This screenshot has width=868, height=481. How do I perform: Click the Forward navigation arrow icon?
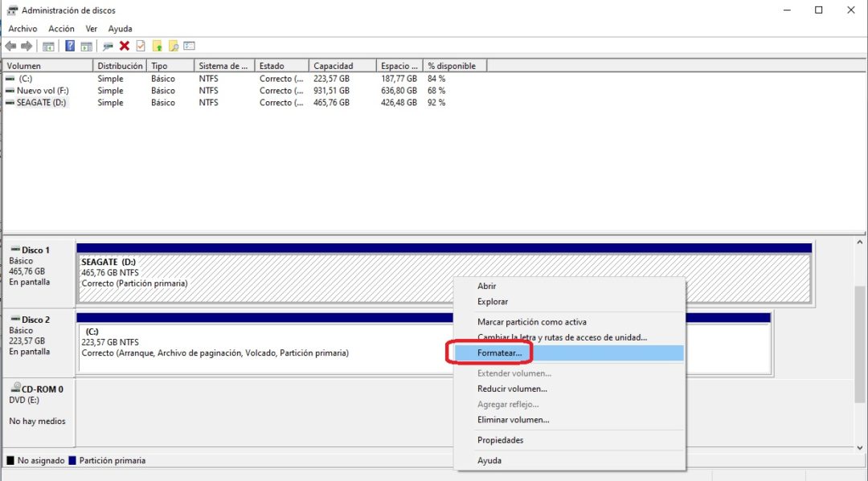(27, 46)
